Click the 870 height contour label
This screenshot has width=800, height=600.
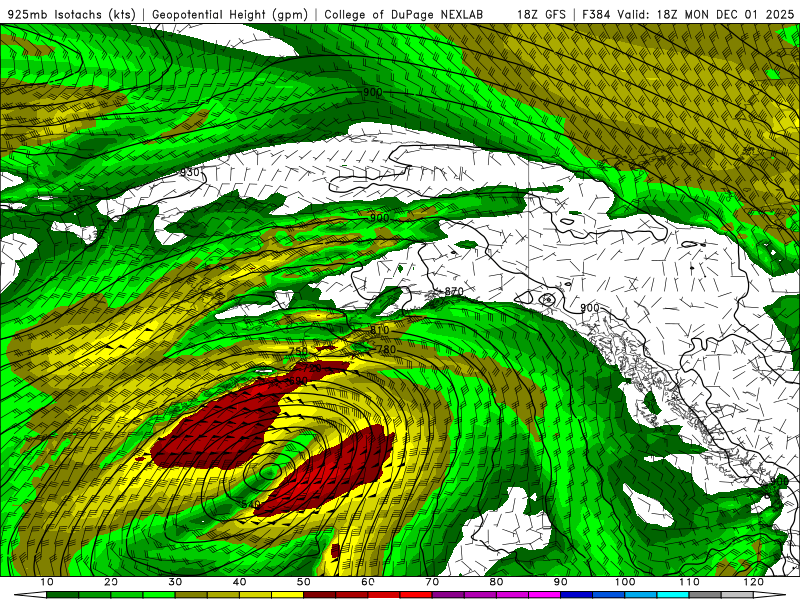[454, 291]
